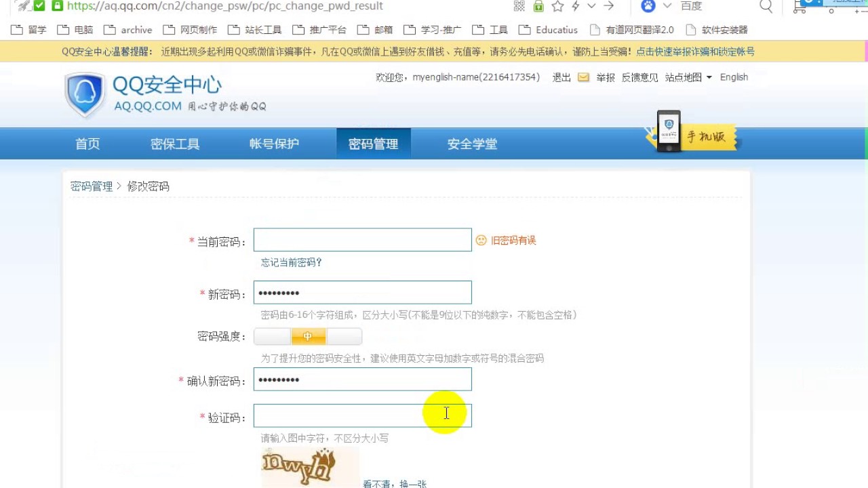Open the 留学 bookmark folder

29,30
